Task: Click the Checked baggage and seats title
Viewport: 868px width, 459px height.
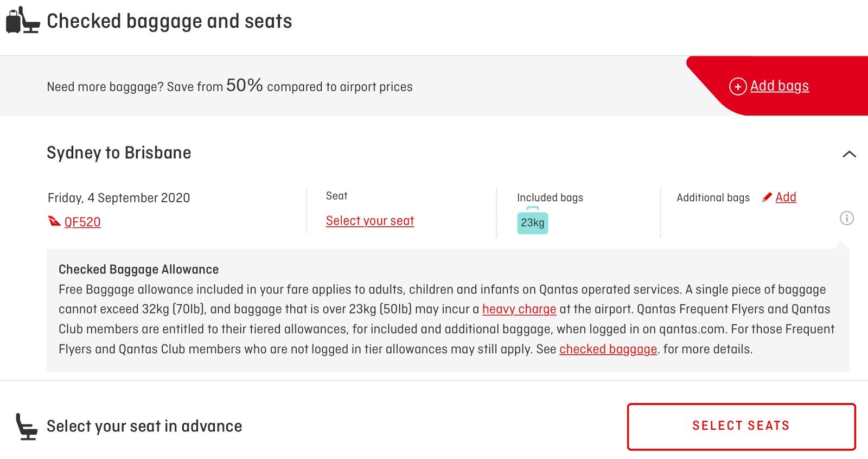Action: pos(169,21)
